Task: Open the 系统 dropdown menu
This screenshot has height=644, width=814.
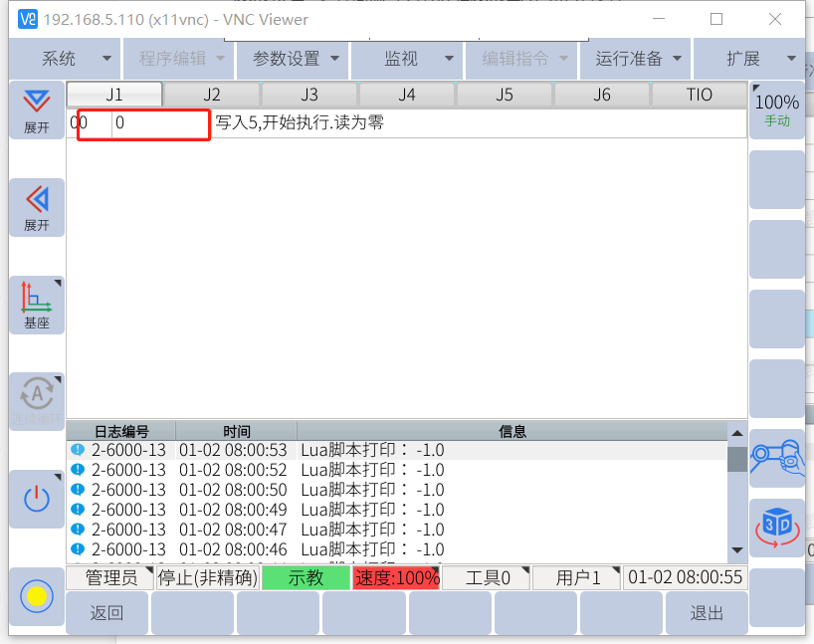Action: [65, 59]
